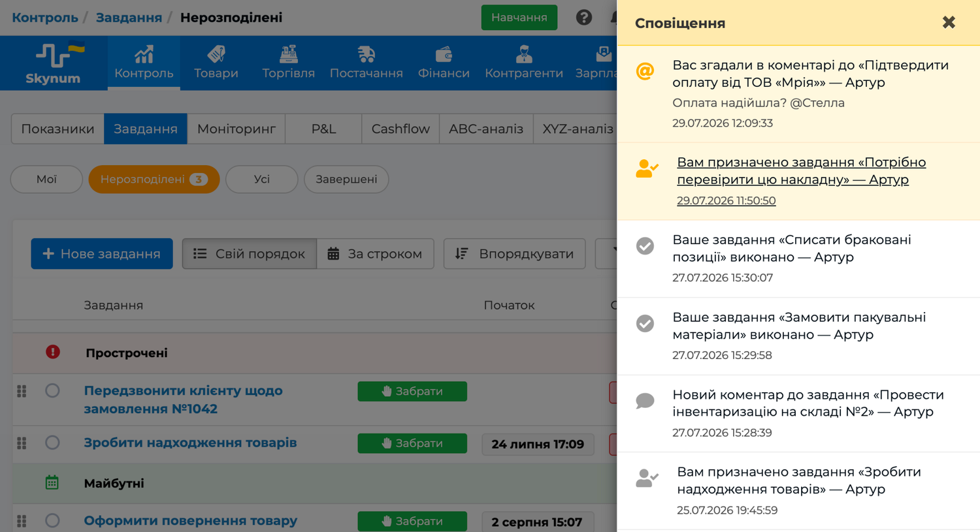Click checkmark icon for «Замовити пакувальні матеріали»
This screenshot has width=980, height=532.
[645, 323]
